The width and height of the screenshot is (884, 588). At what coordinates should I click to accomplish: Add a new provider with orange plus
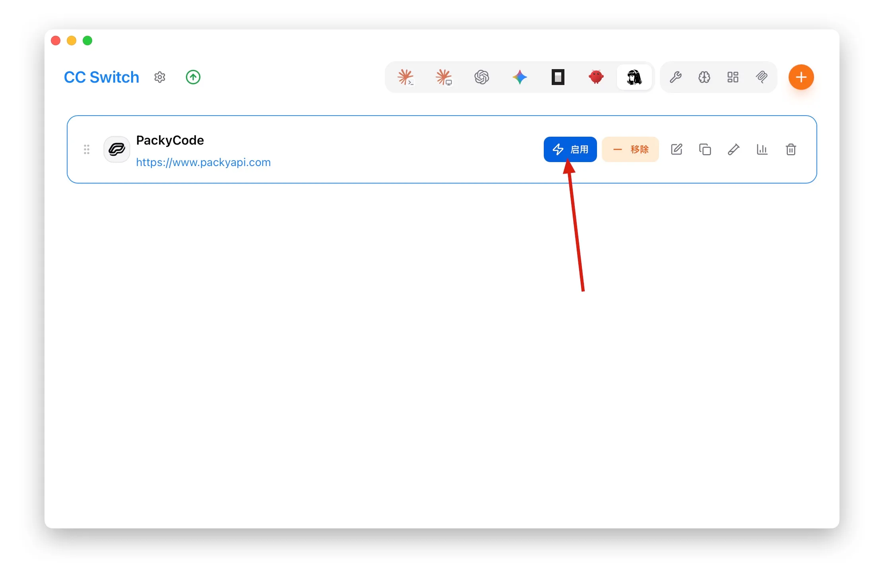[x=801, y=77]
